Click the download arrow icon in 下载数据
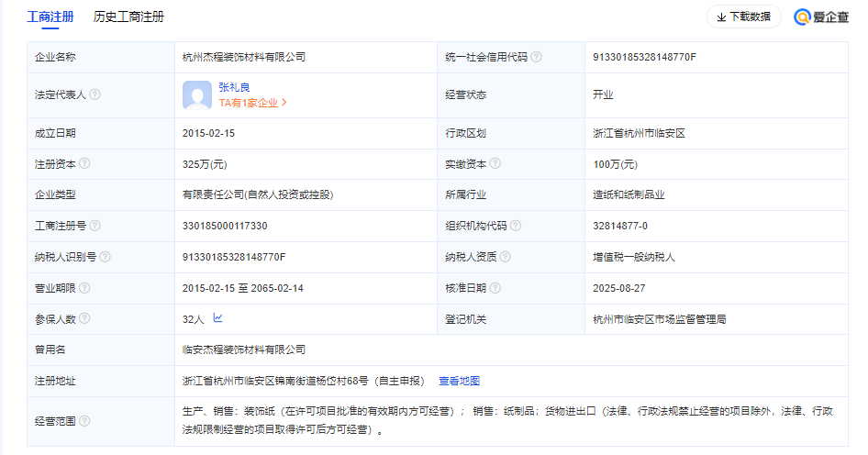Image resolution: width=868 pixels, height=455 pixels. 721,17
